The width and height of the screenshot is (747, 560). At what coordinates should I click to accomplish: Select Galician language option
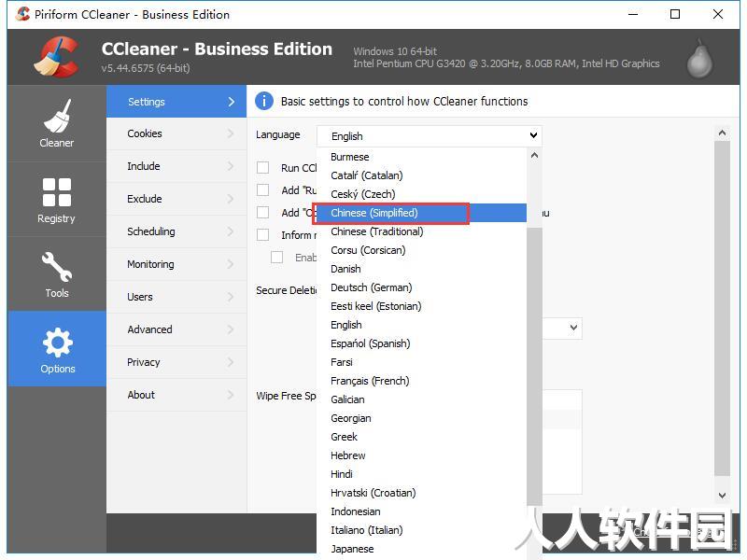click(x=422, y=399)
